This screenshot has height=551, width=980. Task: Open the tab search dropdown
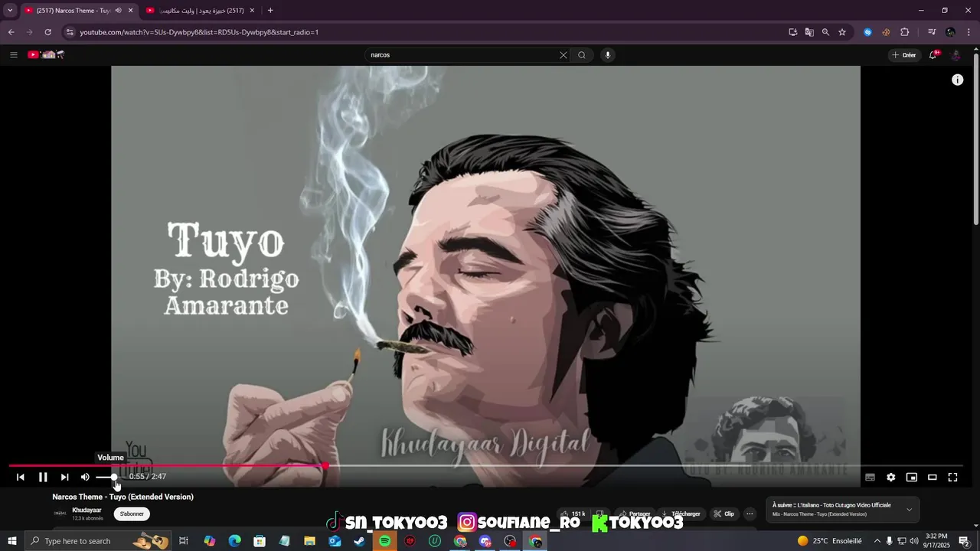[x=10, y=11]
